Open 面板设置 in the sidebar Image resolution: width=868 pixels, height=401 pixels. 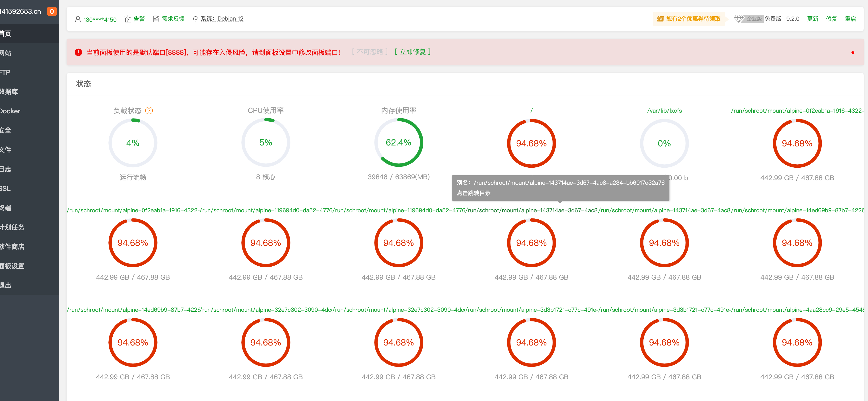coord(29,266)
